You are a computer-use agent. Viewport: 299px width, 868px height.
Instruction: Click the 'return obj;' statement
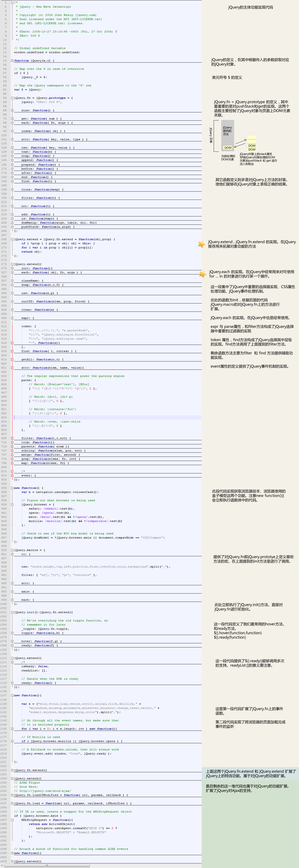tap(31, 252)
